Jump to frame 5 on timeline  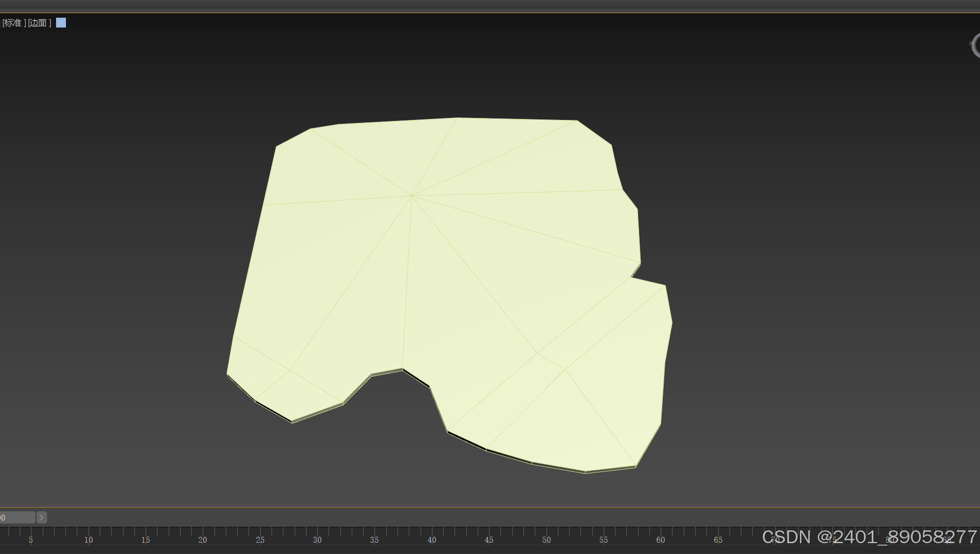point(31,539)
